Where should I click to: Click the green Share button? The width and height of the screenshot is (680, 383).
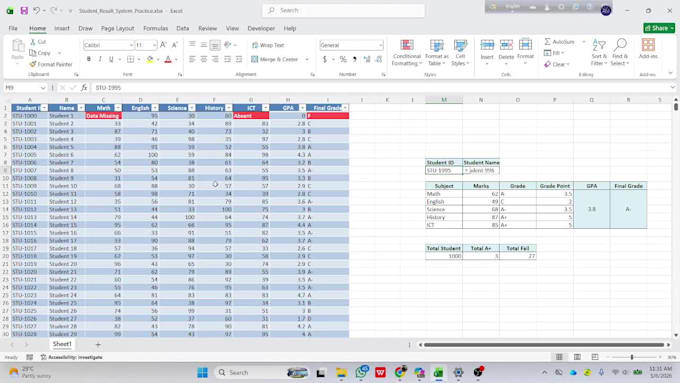[x=659, y=28]
